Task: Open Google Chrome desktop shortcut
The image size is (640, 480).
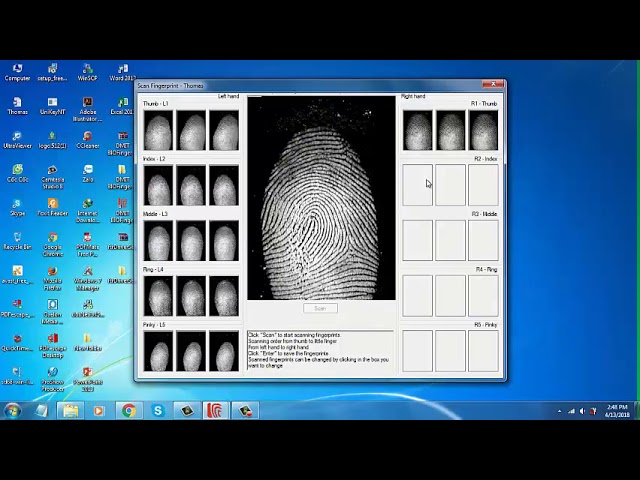Action: point(52,244)
